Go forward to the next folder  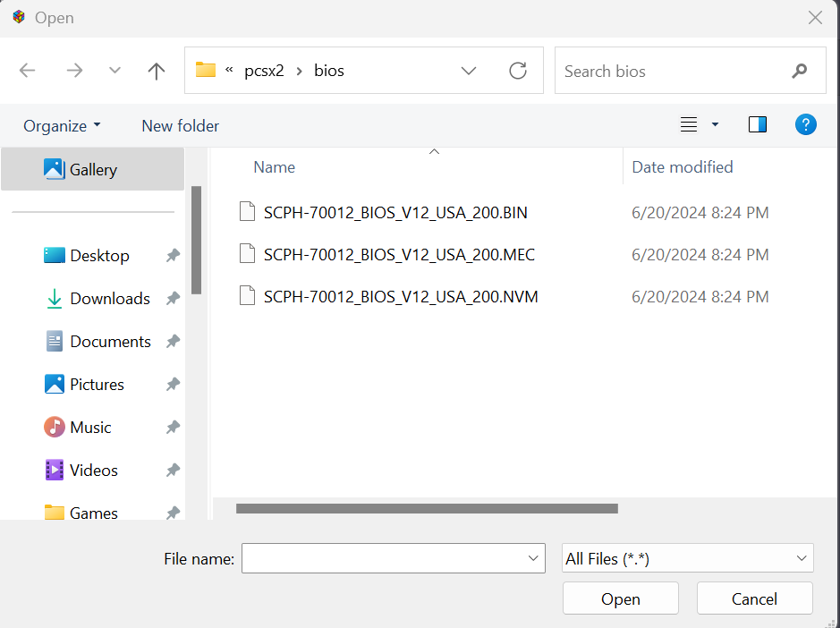coord(74,70)
